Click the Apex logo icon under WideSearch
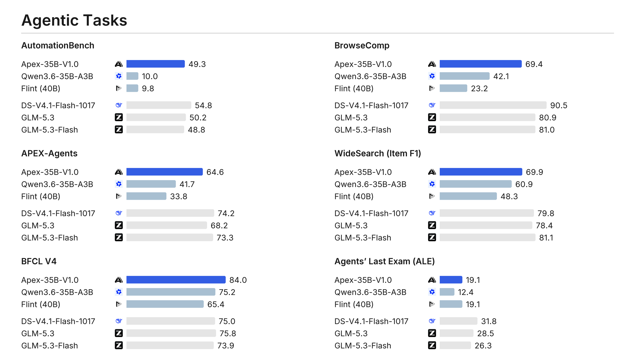Image resolution: width=635 pixels, height=364 pixels. point(432,172)
